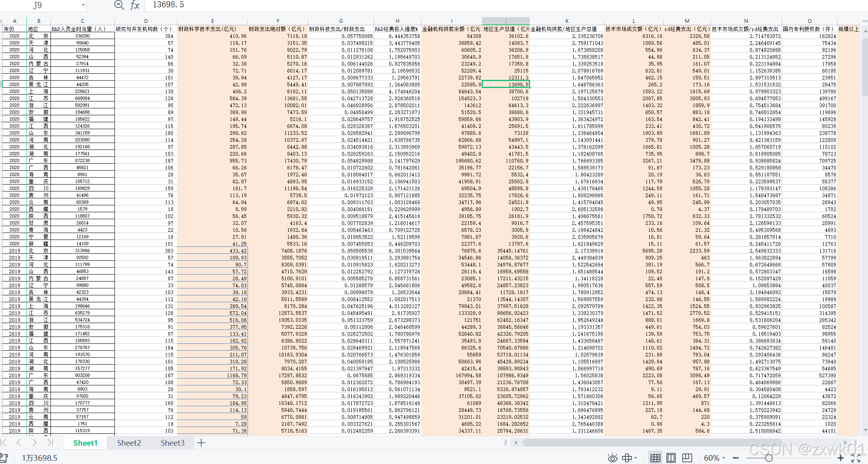Image resolution: width=868 pixels, height=464 pixels.
Task: Click the zoom out minus icon
Action: coord(735,458)
